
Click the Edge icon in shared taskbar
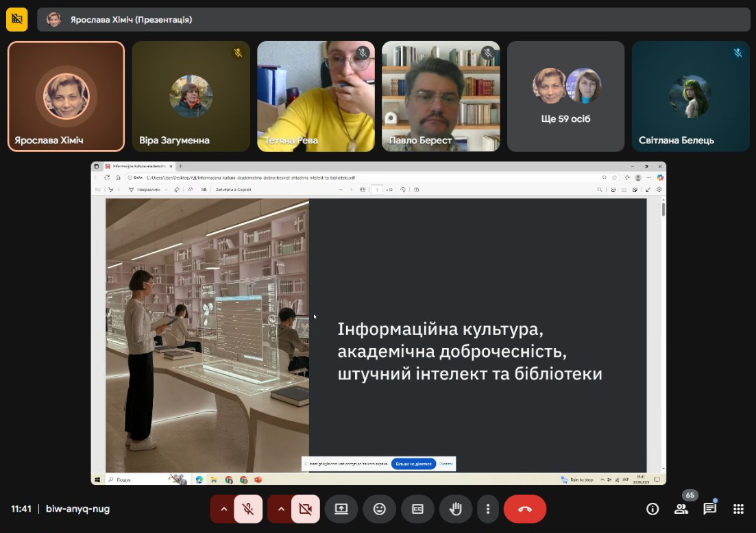[199, 480]
